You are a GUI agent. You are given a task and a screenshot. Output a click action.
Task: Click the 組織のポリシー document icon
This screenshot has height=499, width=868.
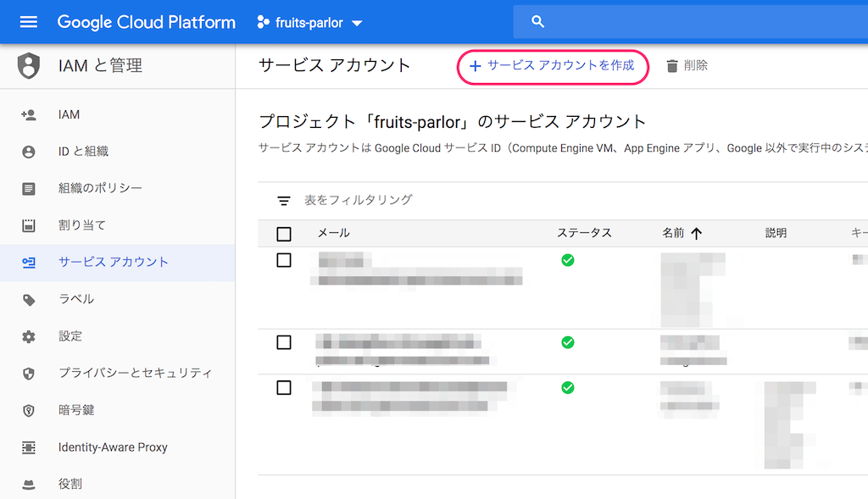coord(29,189)
